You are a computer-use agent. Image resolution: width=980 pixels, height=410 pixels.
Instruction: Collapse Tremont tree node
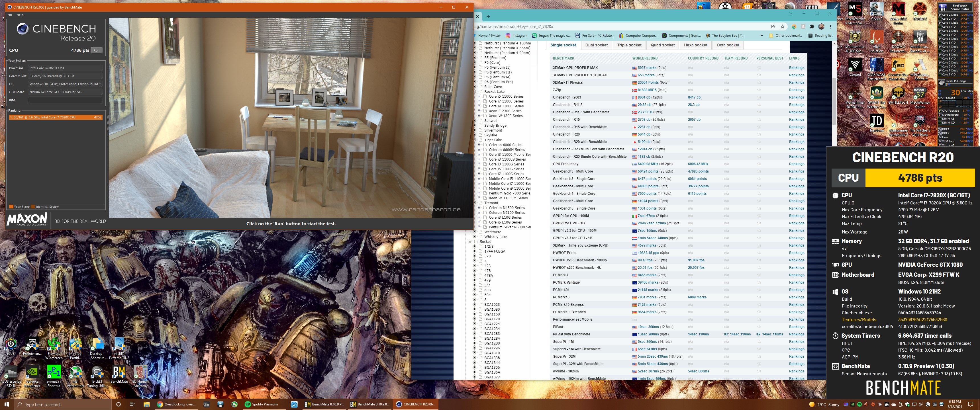click(474, 203)
